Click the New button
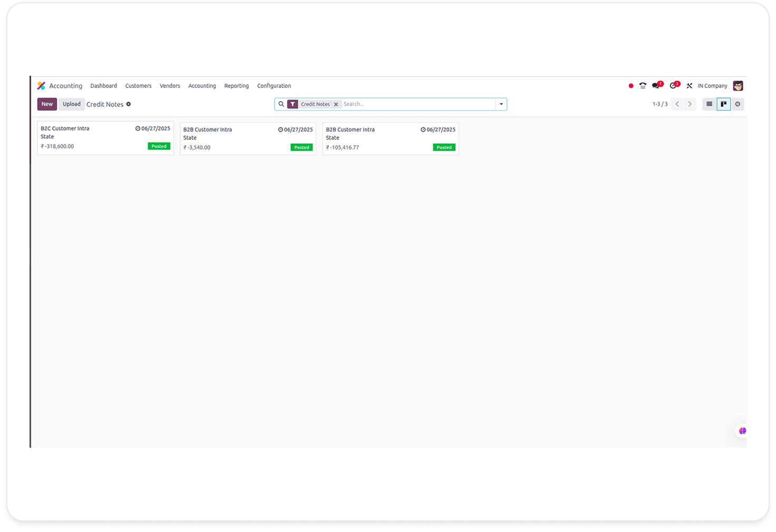The image size is (776, 532). tap(47, 104)
